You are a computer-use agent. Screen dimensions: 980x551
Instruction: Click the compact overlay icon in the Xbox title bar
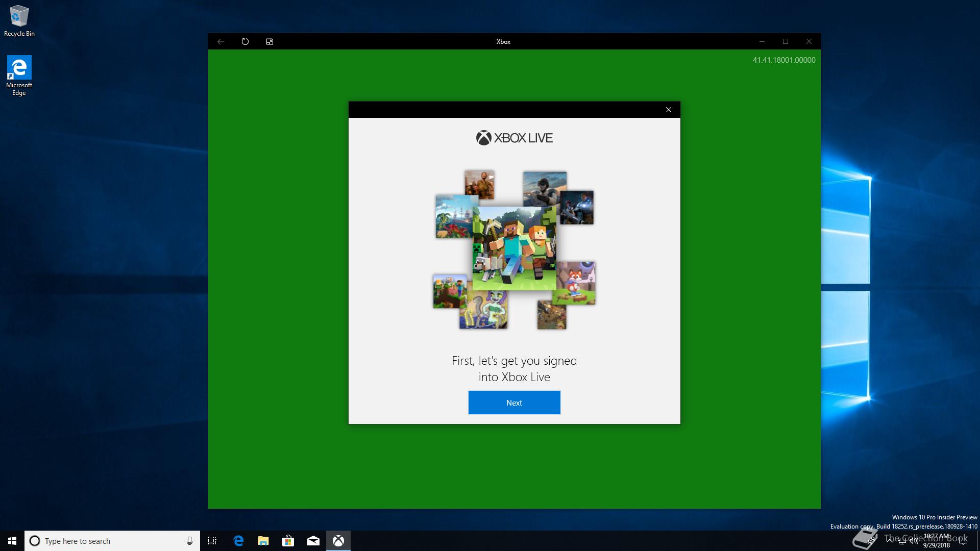click(269, 42)
